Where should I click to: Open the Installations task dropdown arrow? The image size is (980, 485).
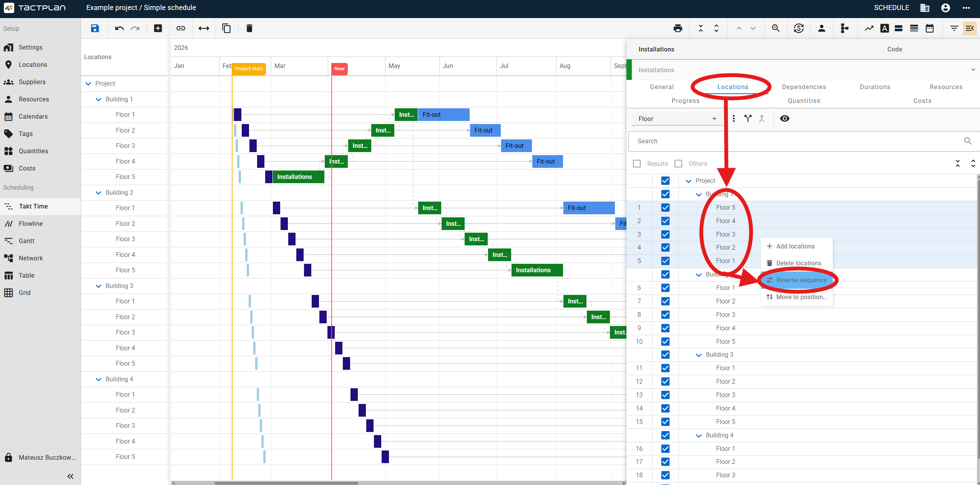pos(973,70)
